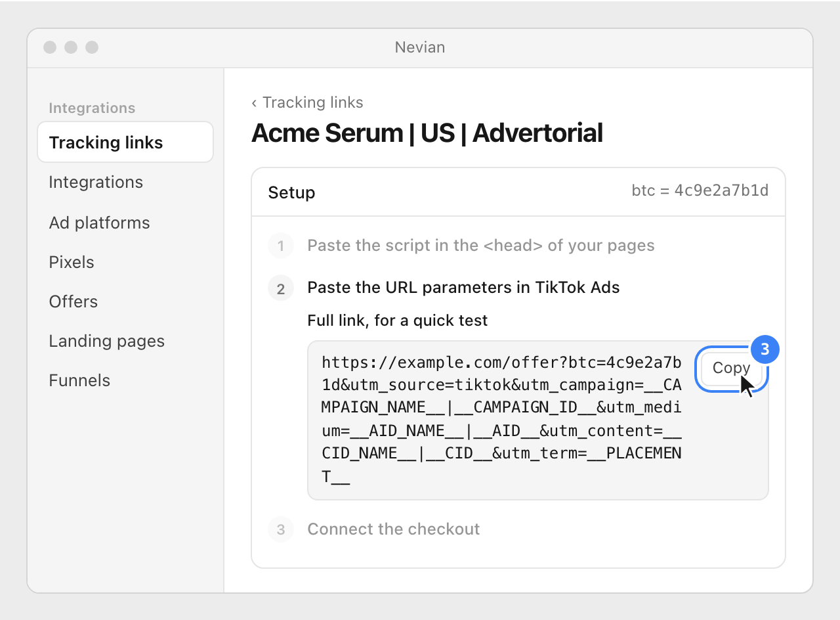840x620 pixels.
Task: Close the Nevian window
Action: [x=50, y=47]
